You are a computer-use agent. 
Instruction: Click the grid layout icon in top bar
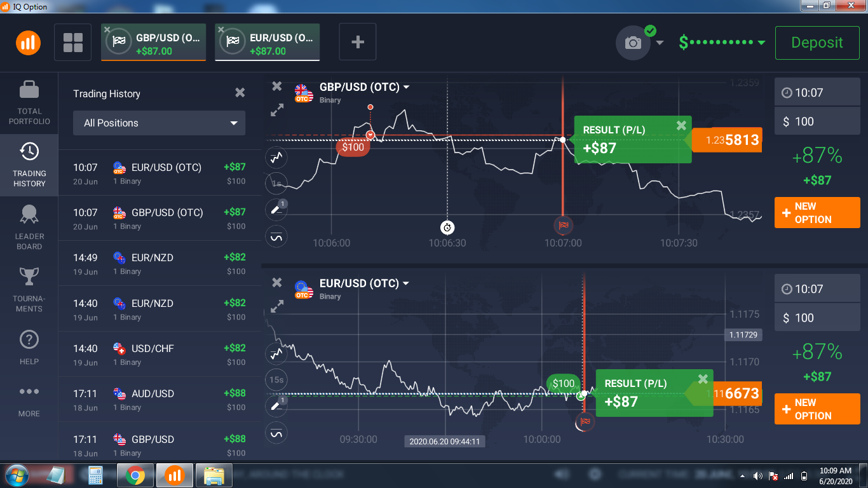(73, 43)
